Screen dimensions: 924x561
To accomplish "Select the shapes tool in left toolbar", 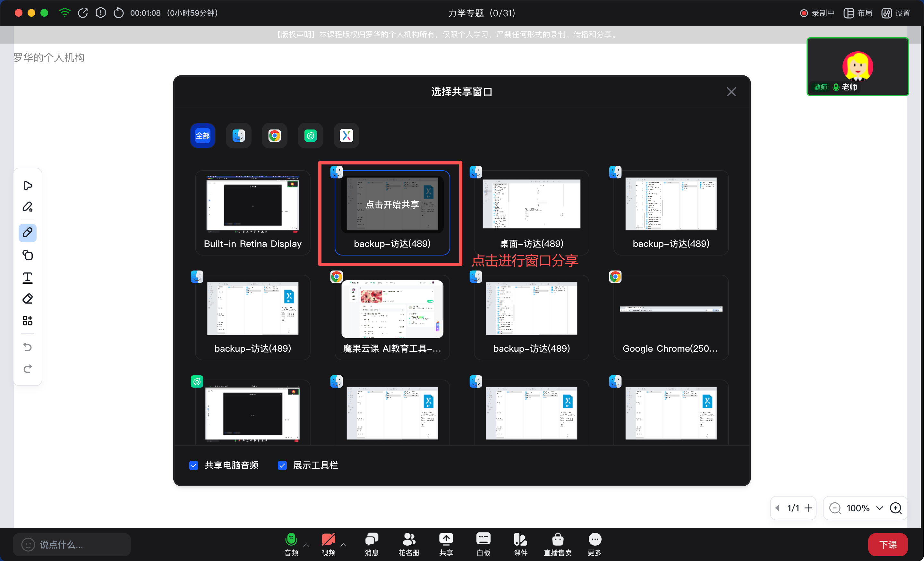I will point(27,255).
